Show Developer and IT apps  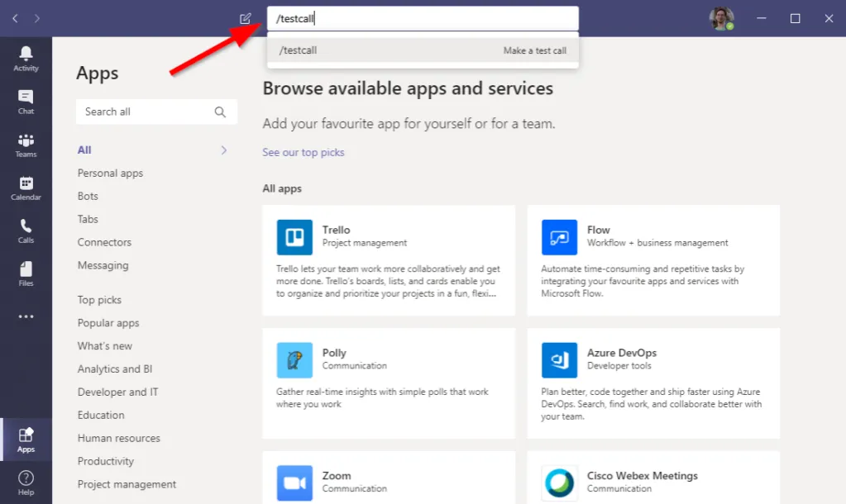pyautogui.click(x=117, y=392)
